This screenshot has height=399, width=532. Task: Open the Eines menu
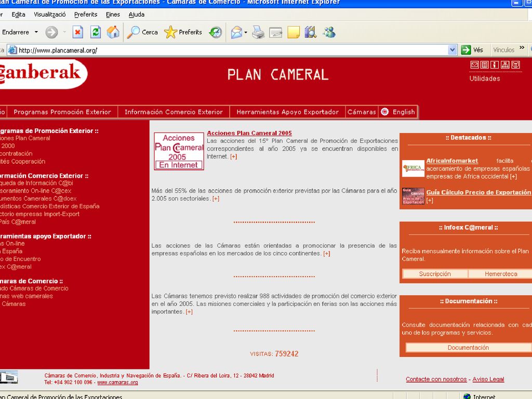(x=113, y=15)
